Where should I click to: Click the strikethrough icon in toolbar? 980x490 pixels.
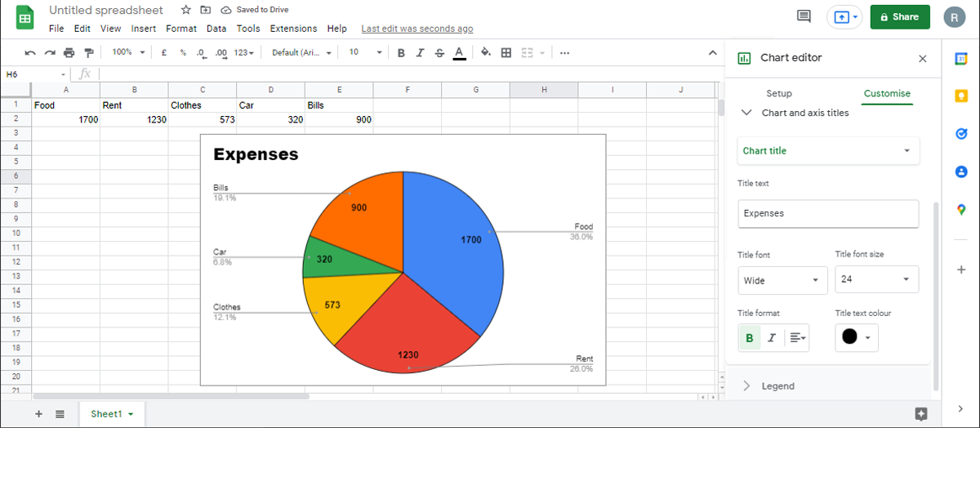click(439, 52)
